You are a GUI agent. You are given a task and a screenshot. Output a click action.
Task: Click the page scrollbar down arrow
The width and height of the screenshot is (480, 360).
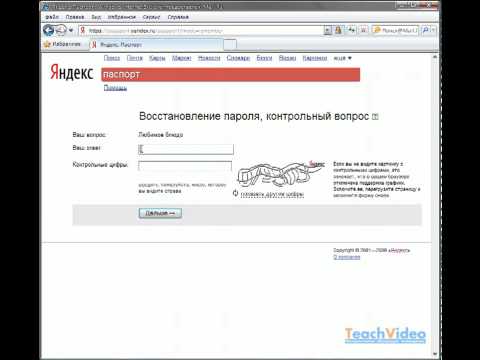(435, 354)
